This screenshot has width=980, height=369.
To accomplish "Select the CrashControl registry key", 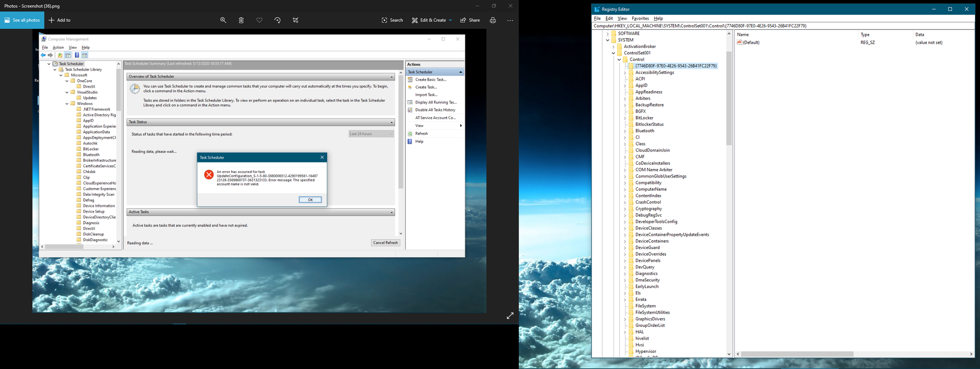I will pyautogui.click(x=648, y=202).
